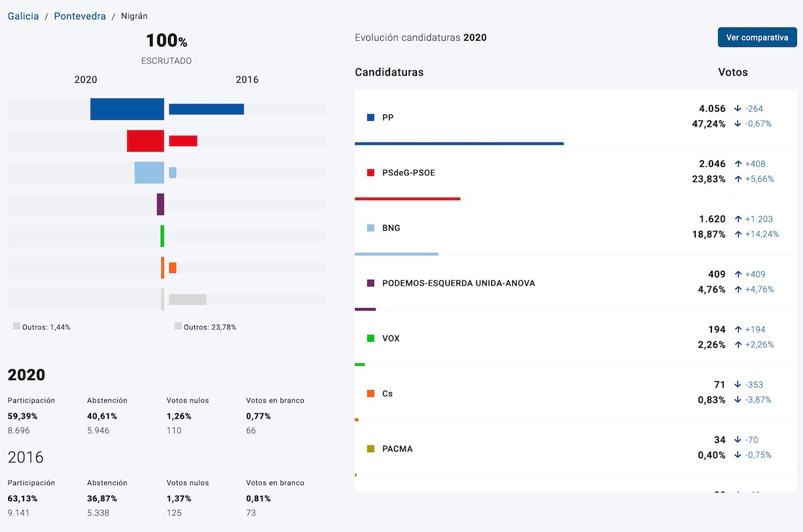
Task: Click the VOX candidatura name
Action: [x=391, y=339]
